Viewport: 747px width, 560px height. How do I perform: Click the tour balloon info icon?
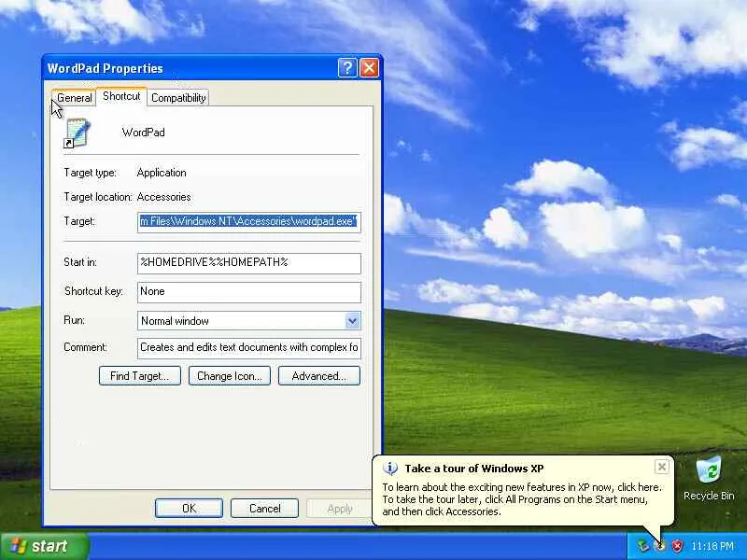click(389, 469)
